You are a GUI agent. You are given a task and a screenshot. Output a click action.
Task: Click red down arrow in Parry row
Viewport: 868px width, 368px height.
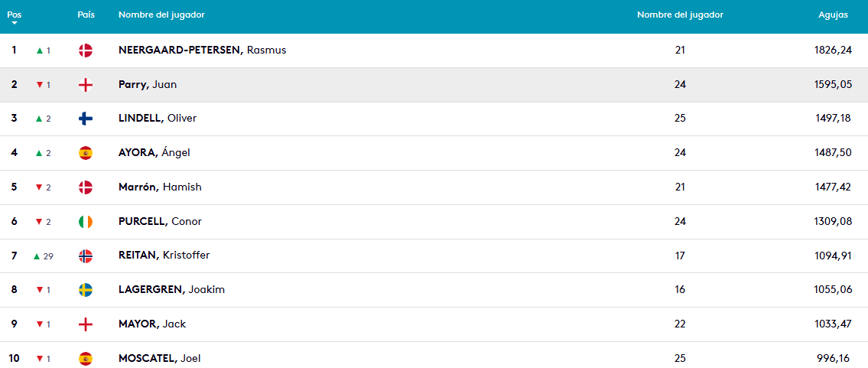40,85
